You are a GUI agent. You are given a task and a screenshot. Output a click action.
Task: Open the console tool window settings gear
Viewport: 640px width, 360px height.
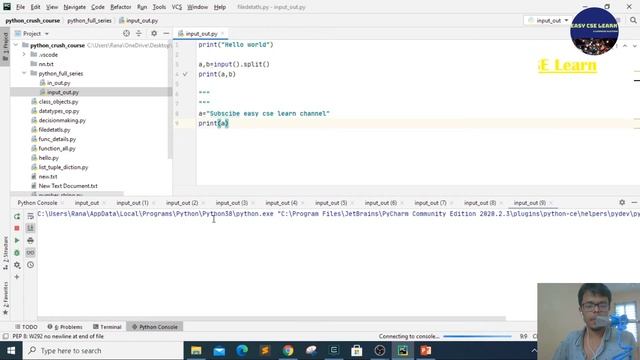622,202
